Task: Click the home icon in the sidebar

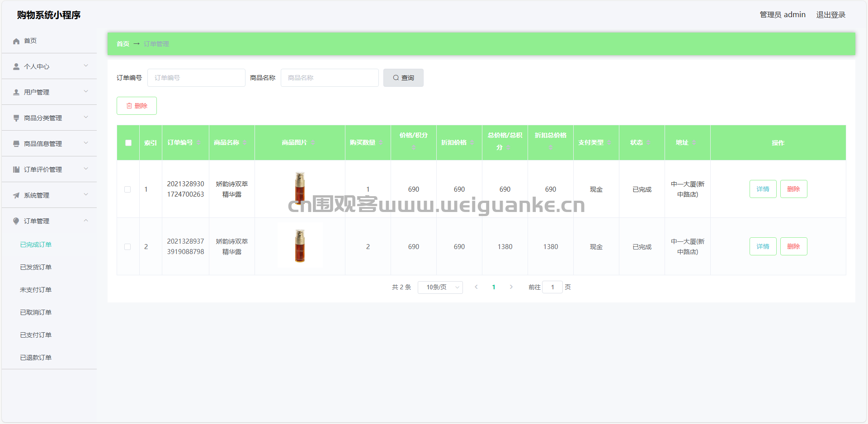Action: point(16,41)
